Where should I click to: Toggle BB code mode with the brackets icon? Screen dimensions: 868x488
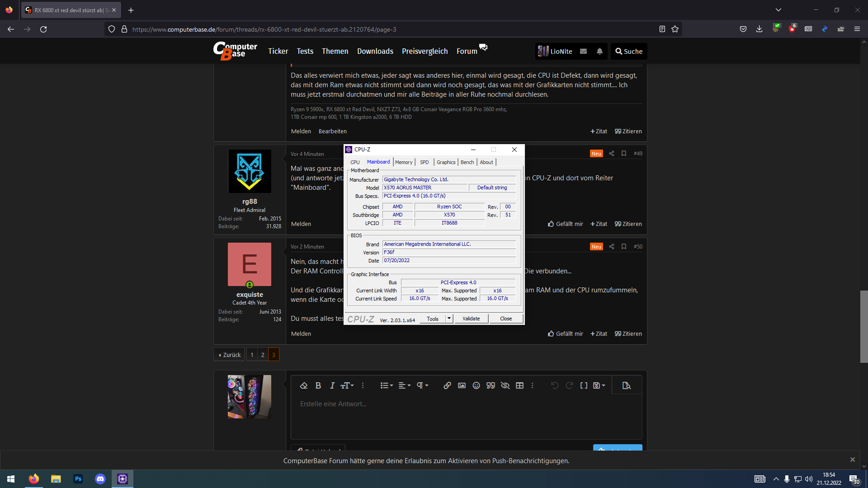tap(584, 385)
